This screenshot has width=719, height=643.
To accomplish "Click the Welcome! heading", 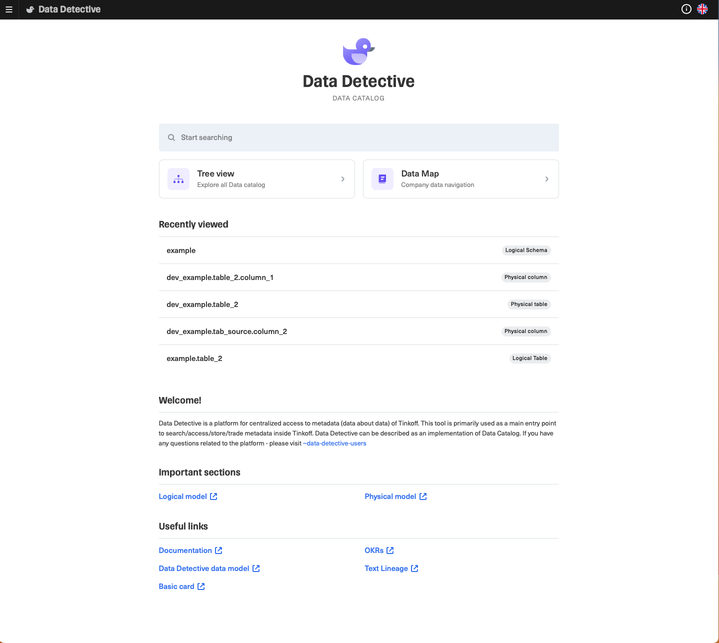I will coord(180,400).
